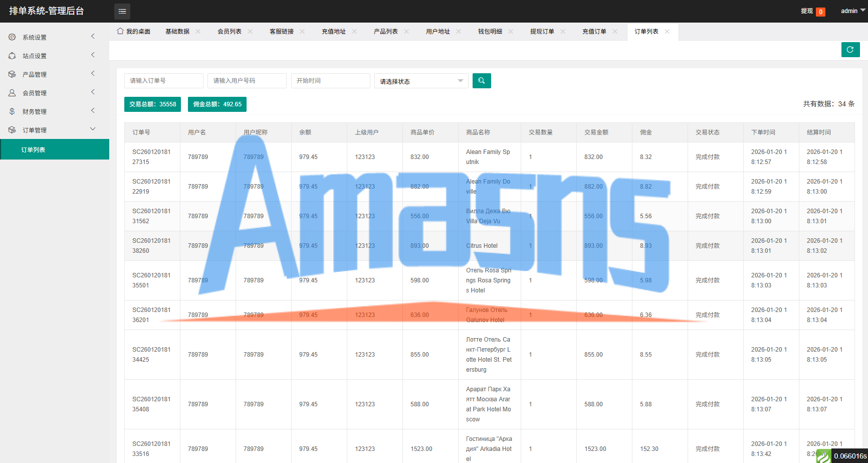Image resolution: width=868 pixels, height=463 pixels.
Task: Click the search magnifier button
Action: 482,81
